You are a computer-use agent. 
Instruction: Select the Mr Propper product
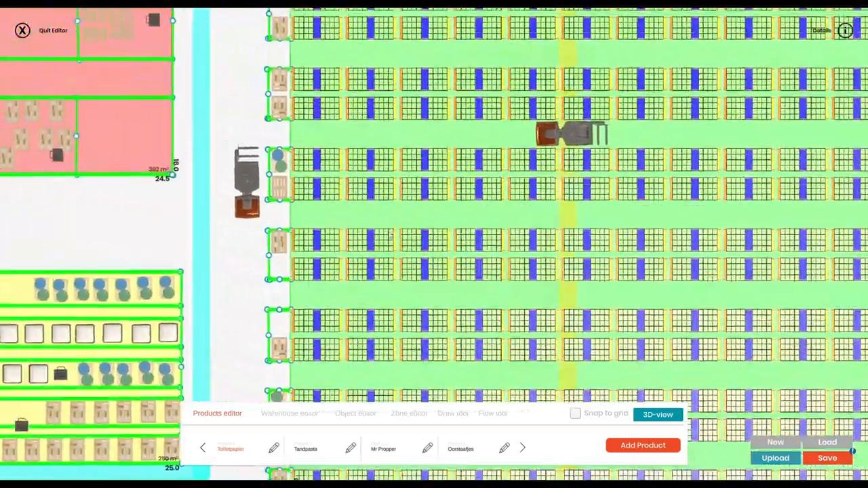click(x=383, y=449)
